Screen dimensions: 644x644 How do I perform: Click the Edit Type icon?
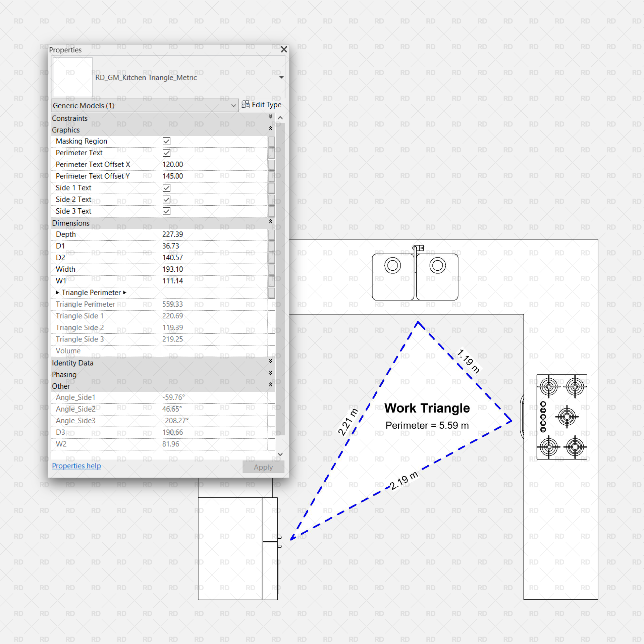coord(245,105)
